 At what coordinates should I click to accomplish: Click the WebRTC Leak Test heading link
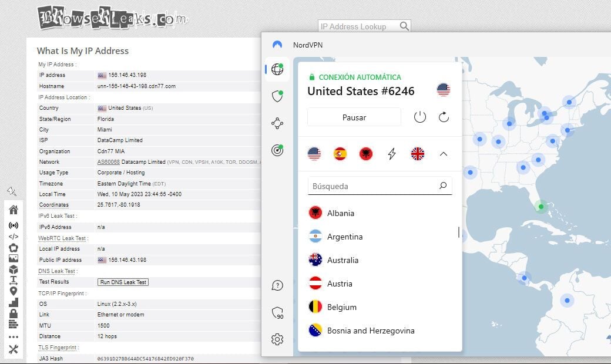point(62,238)
